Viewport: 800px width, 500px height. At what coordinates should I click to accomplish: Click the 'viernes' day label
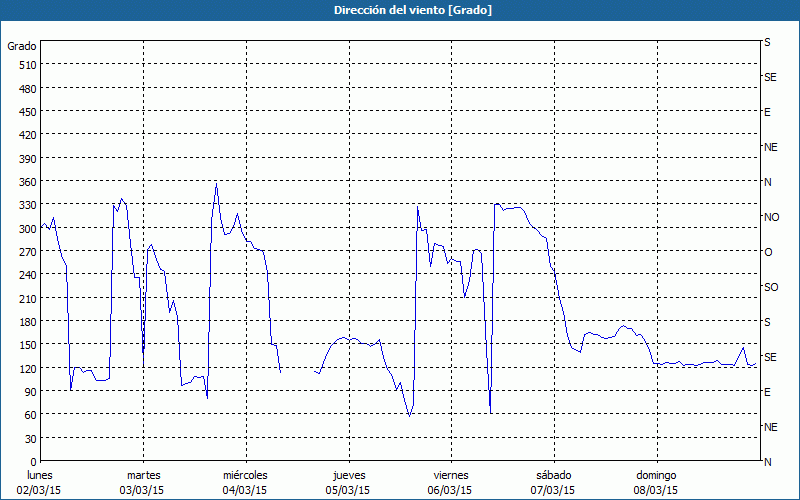(x=451, y=475)
